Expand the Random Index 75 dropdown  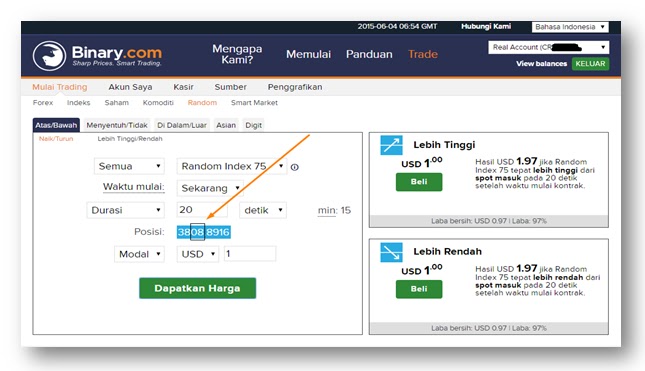(x=232, y=166)
